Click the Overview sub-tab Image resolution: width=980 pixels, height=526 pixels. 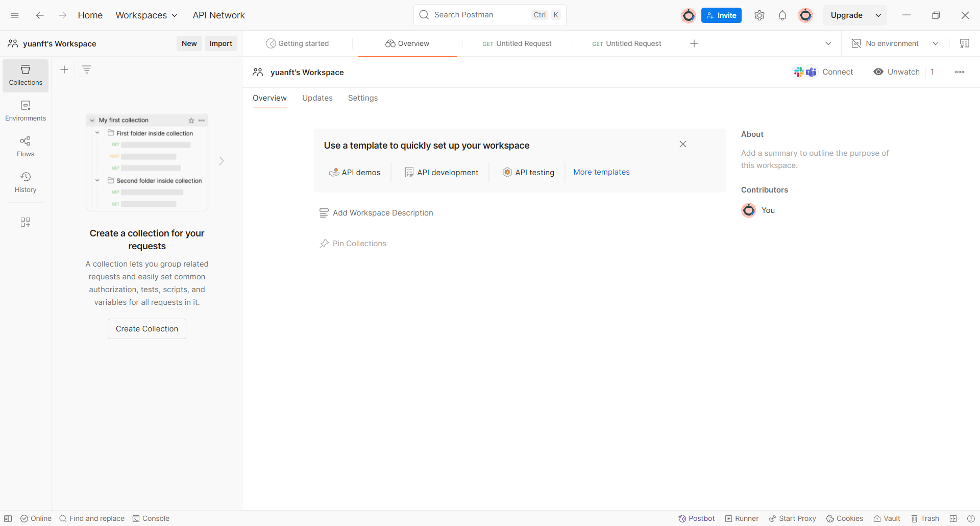[x=269, y=98]
